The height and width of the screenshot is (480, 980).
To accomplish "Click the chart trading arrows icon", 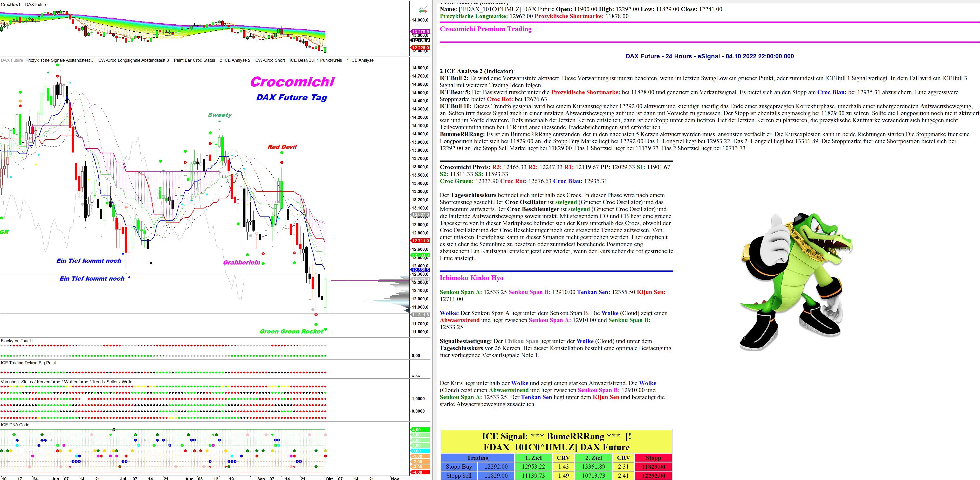I will click(x=423, y=10).
